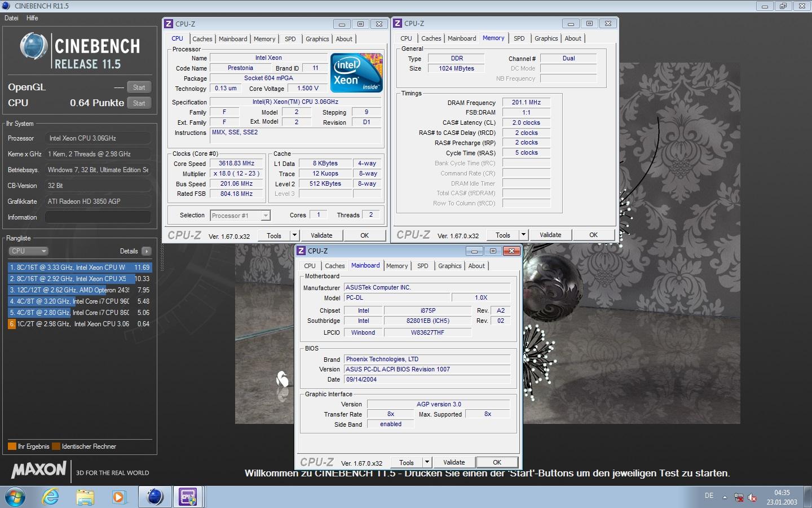Open the Hilfe menu
The height and width of the screenshot is (508, 812).
coord(32,18)
